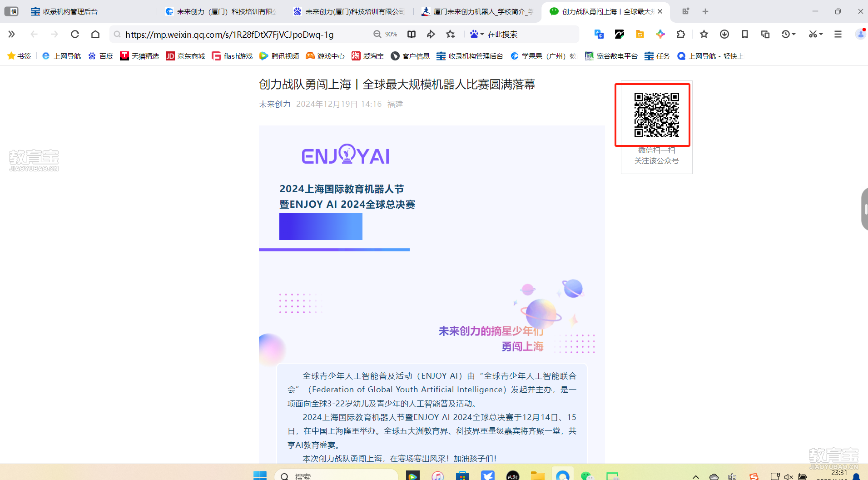The height and width of the screenshot is (480, 868).
Task: Open the 腾讯视频 bookmark
Action: (279, 56)
